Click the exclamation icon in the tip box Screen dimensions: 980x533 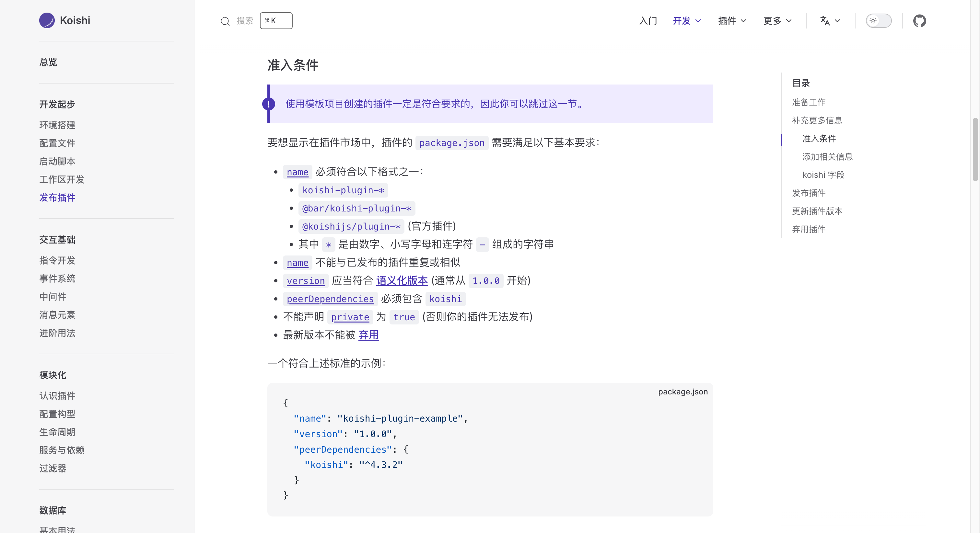point(269,104)
